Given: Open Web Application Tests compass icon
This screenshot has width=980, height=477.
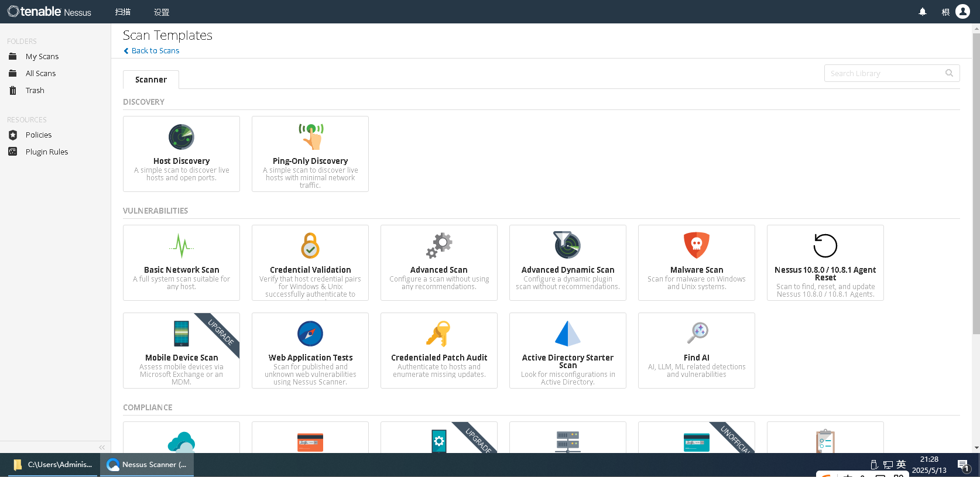Looking at the screenshot, I should pos(310,334).
